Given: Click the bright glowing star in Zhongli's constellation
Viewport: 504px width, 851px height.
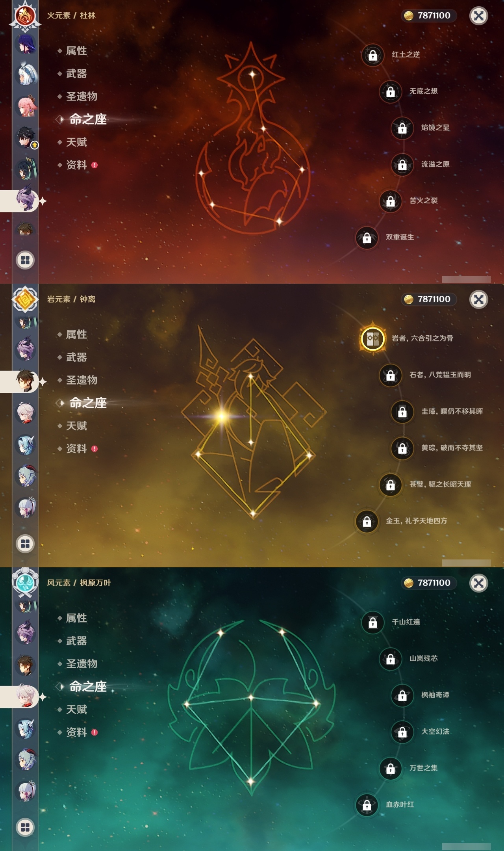Looking at the screenshot, I should (222, 416).
